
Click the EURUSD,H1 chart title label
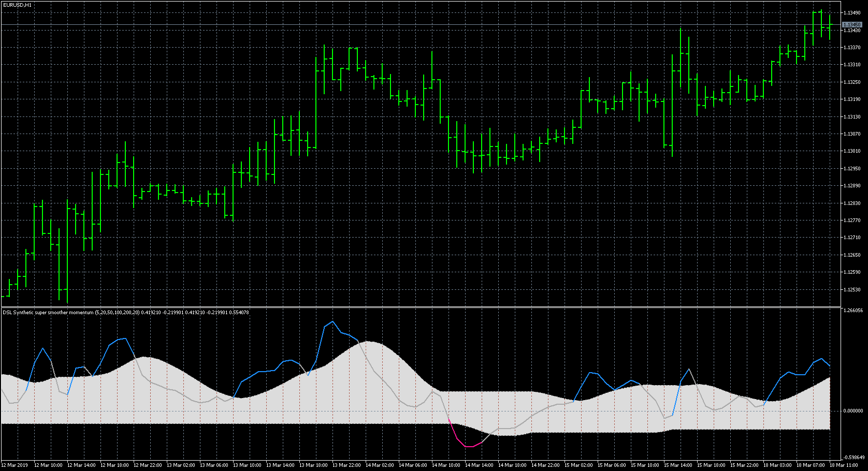tap(17, 5)
